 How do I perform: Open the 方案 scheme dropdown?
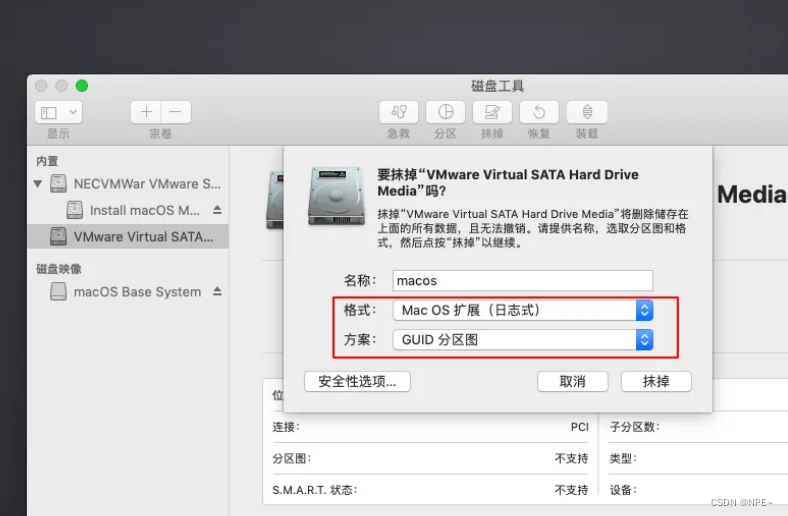(x=523, y=340)
